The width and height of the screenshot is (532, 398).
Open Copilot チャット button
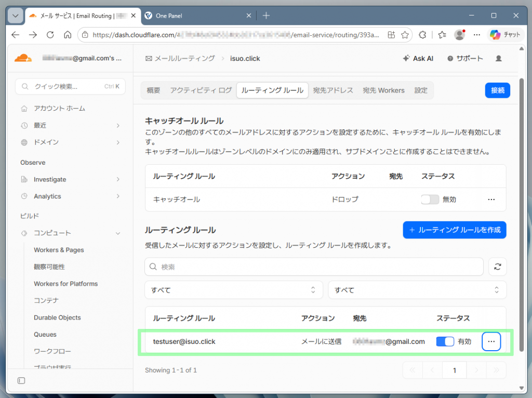[505, 35]
